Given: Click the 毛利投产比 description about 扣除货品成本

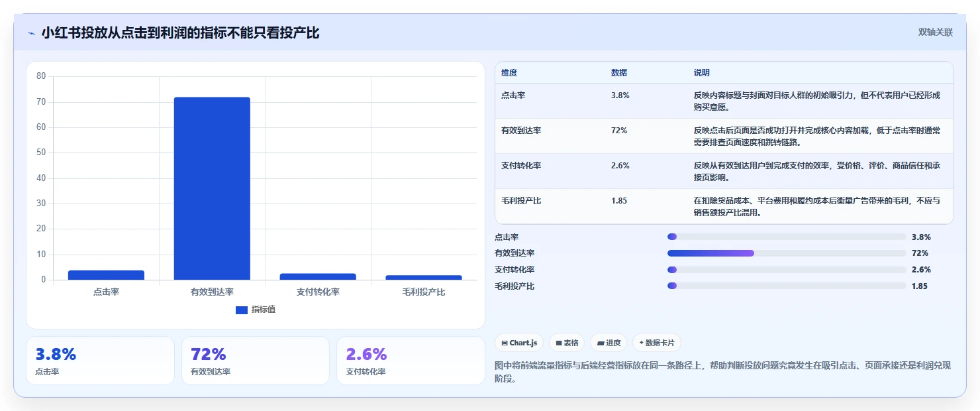Looking at the screenshot, I should click(x=816, y=206).
